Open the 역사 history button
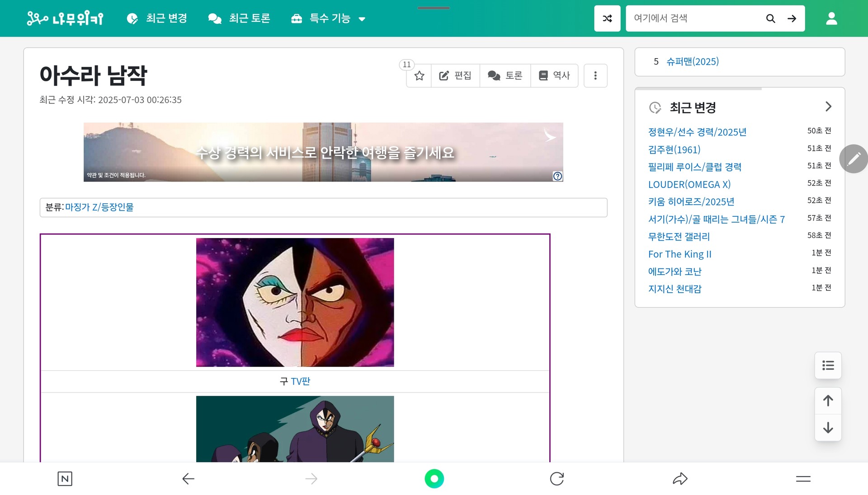This screenshot has height=495, width=868. point(554,75)
